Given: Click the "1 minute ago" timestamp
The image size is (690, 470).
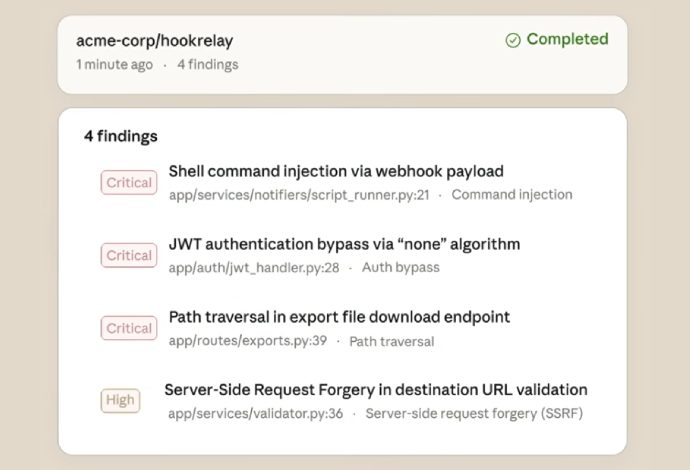Looking at the screenshot, I should click(x=115, y=65).
